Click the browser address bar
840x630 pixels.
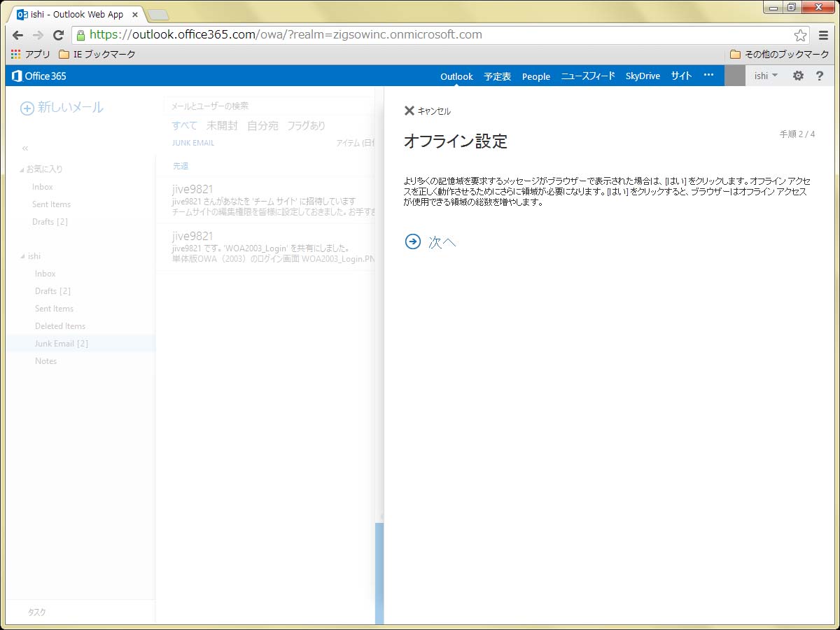[441, 35]
